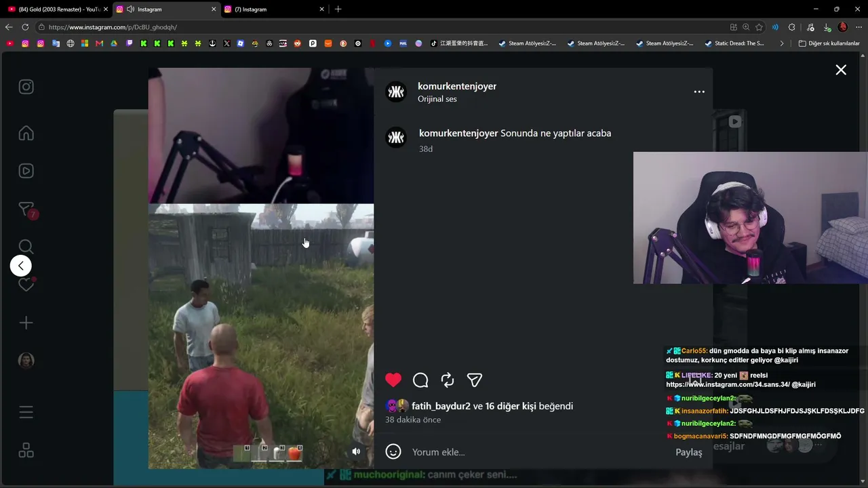Viewport: 868px width, 488px height.
Task: Open the wave-shaped icon beside favorites star
Action: pos(775,27)
